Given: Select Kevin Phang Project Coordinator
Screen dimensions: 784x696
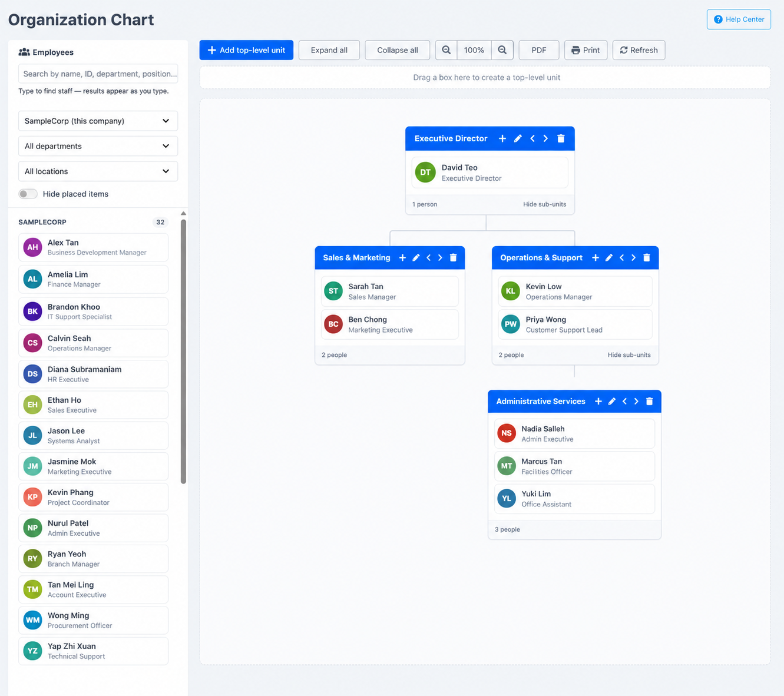Looking at the screenshot, I should click(93, 497).
